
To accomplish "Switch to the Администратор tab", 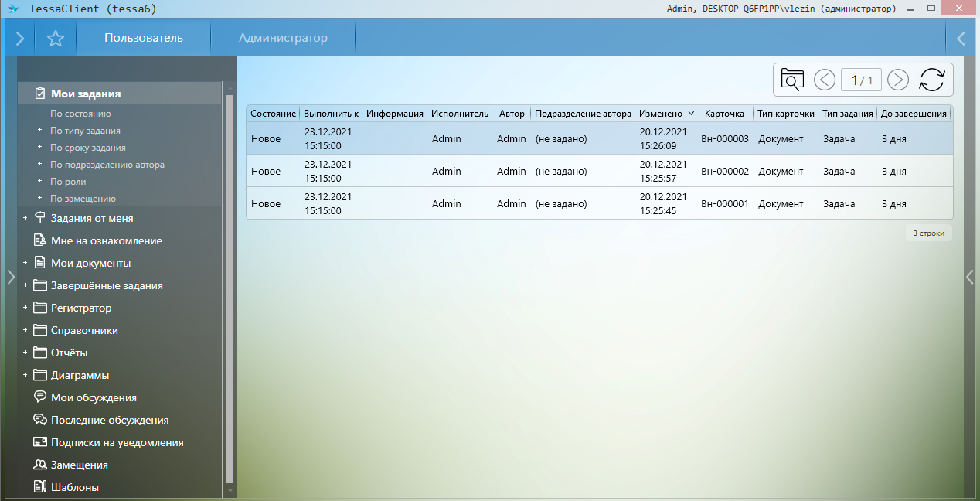I will point(283,38).
